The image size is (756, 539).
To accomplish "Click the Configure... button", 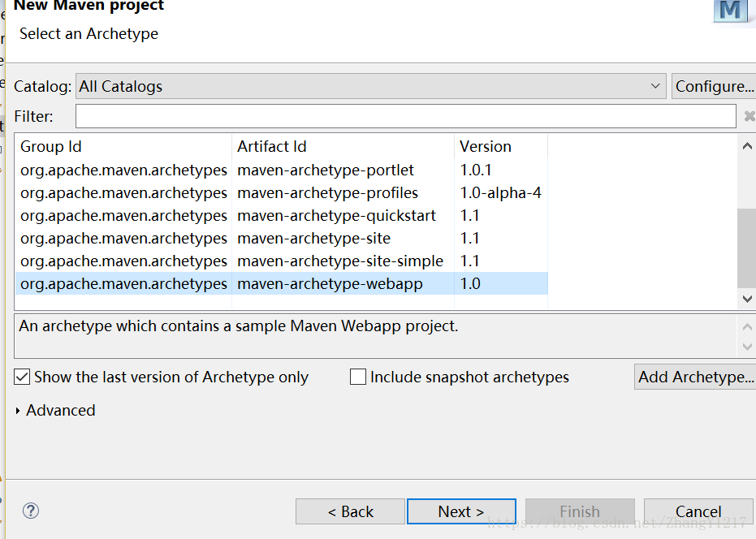I will 714,86.
